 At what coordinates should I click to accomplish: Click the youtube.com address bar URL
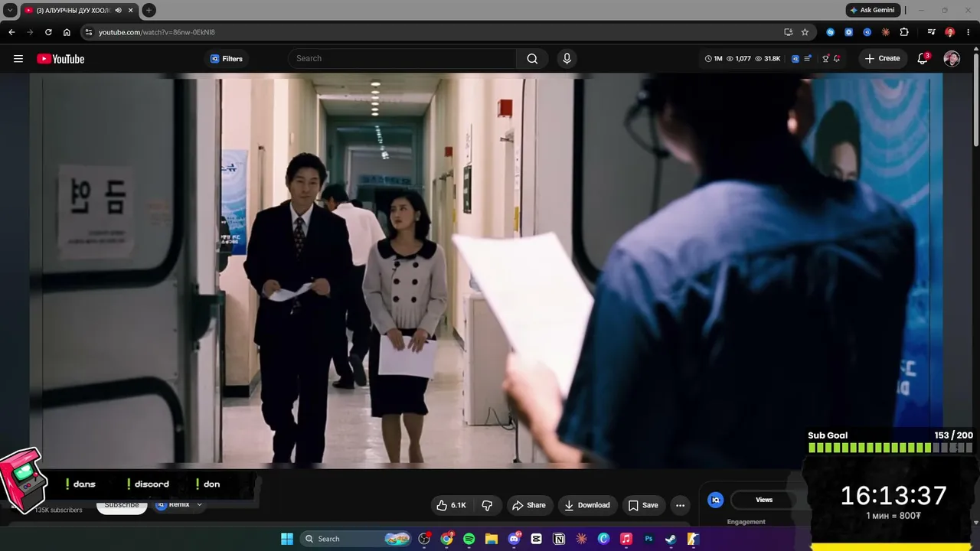click(156, 32)
